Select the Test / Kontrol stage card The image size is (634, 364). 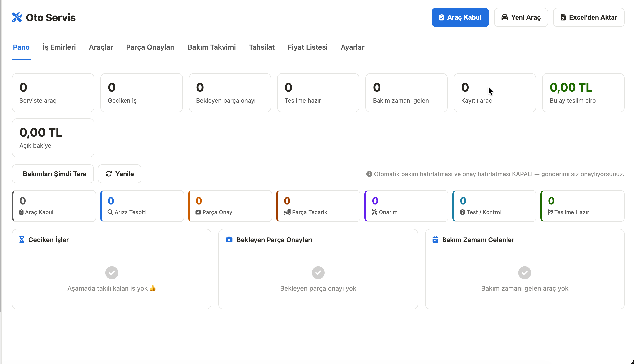(494, 206)
